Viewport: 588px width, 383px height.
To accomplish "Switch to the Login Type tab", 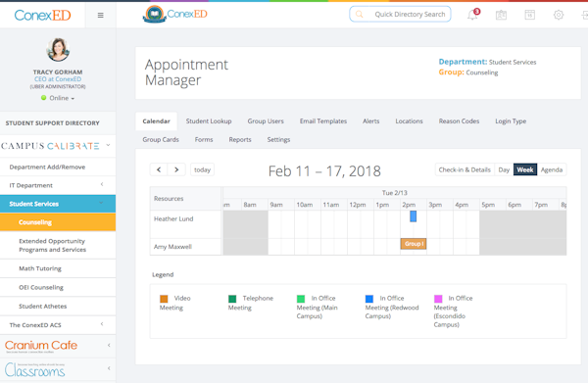I will pos(511,121).
